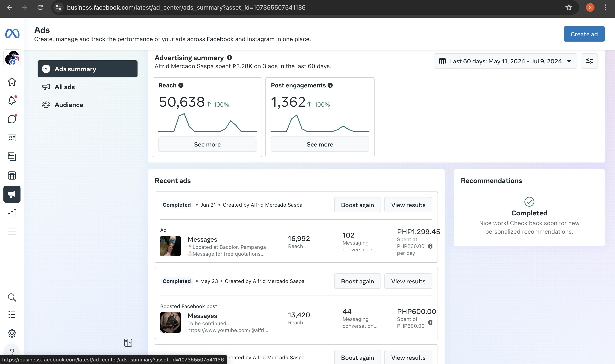Open the All tools hamburger menu
Image resolution: width=615 pixels, height=364 pixels.
pos(12,232)
